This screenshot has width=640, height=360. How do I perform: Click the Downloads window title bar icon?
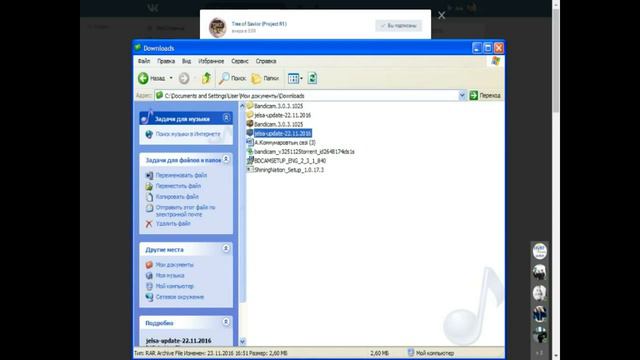point(138,48)
